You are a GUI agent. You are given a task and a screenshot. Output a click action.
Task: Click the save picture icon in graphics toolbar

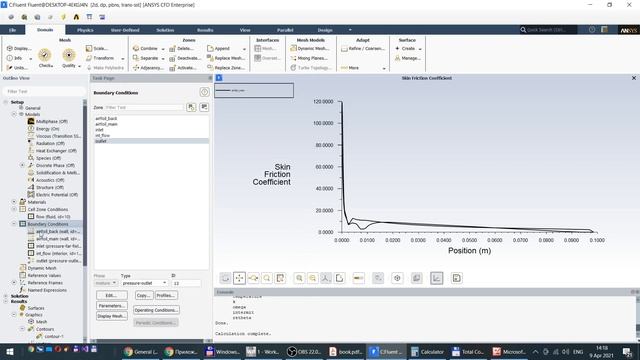click(456, 278)
